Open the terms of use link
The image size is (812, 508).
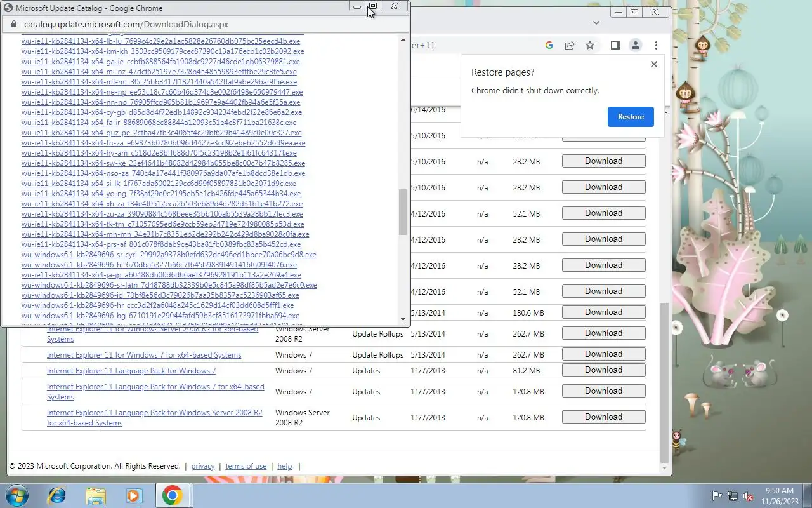(246, 466)
